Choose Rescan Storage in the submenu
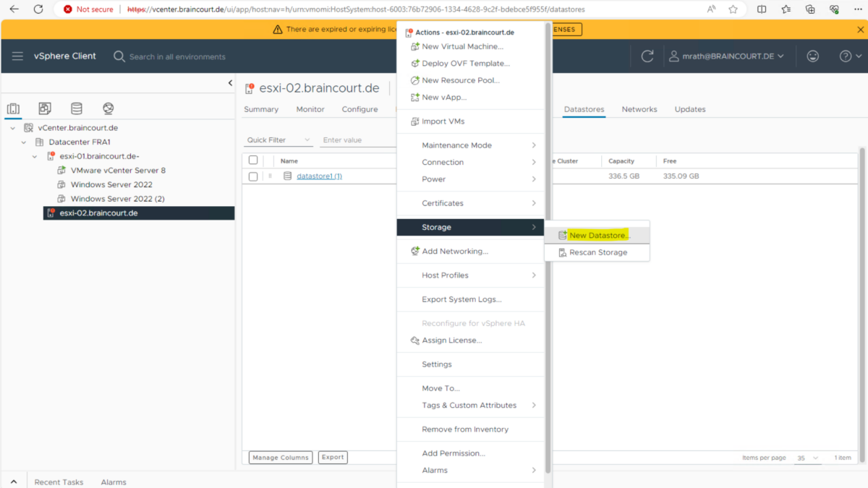Screen dimensions: 868x488 pos(597,252)
